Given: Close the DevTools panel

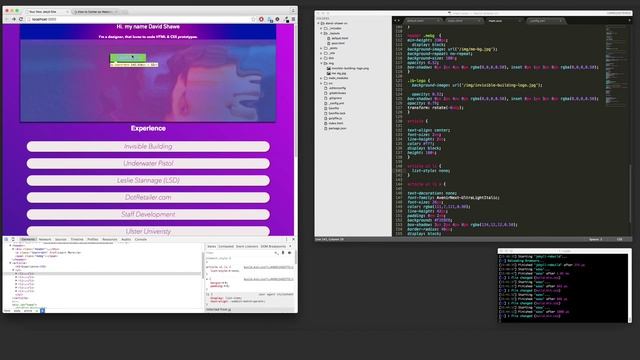Looking at the screenshot, I should [293, 239].
